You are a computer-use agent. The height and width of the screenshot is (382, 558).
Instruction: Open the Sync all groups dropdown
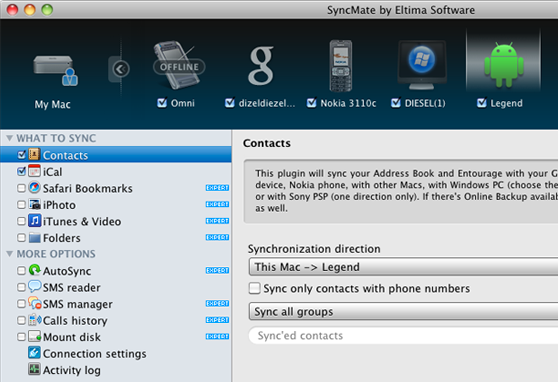(x=403, y=312)
